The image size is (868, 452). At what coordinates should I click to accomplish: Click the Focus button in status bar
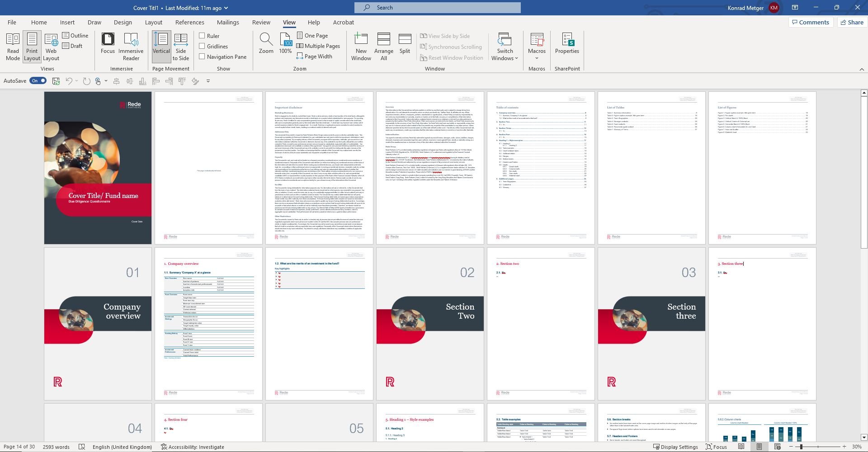point(717,447)
